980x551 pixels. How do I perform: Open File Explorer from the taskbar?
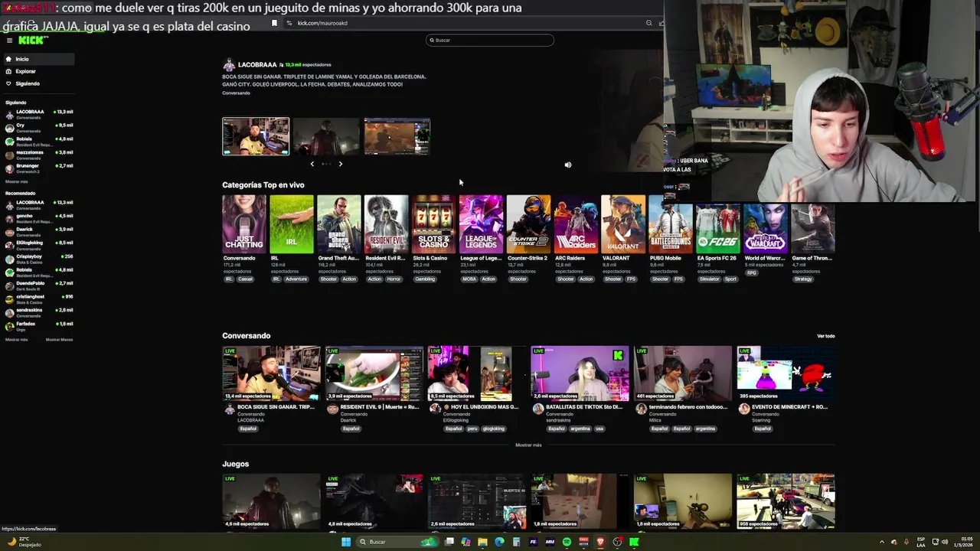pos(482,542)
